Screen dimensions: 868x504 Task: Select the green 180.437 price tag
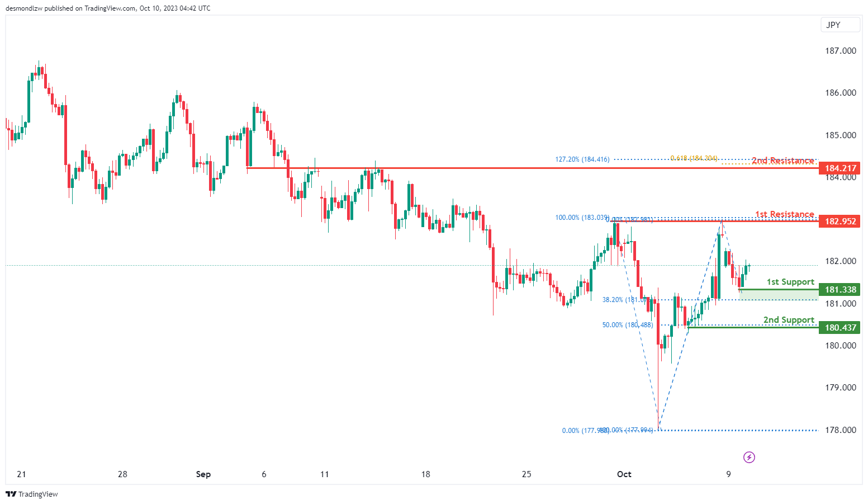click(x=840, y=327)
